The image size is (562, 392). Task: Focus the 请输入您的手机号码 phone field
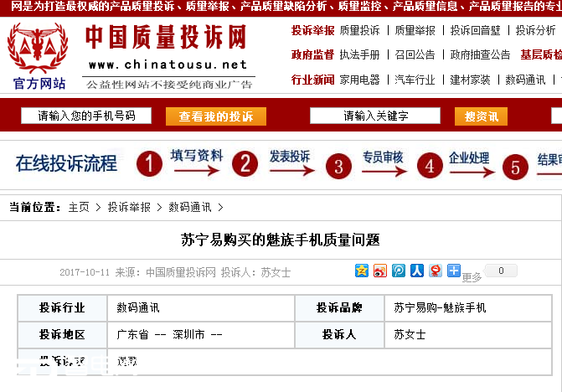click(x=86, y=116)
